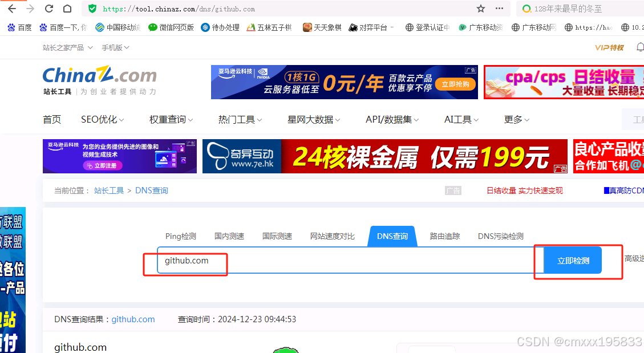Expand the 星网大数据 menu

pyautogui.click(x=313, y=119)
